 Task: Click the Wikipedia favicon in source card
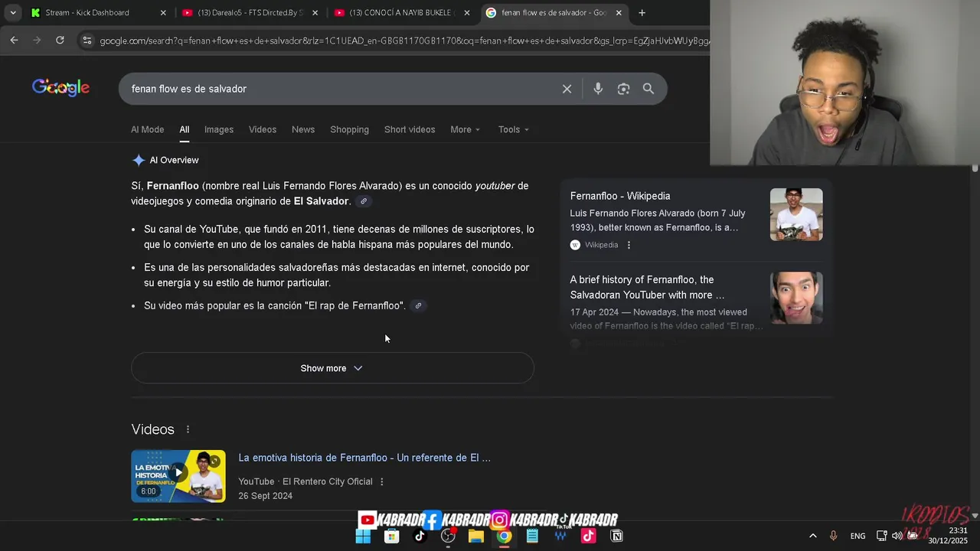575,245
